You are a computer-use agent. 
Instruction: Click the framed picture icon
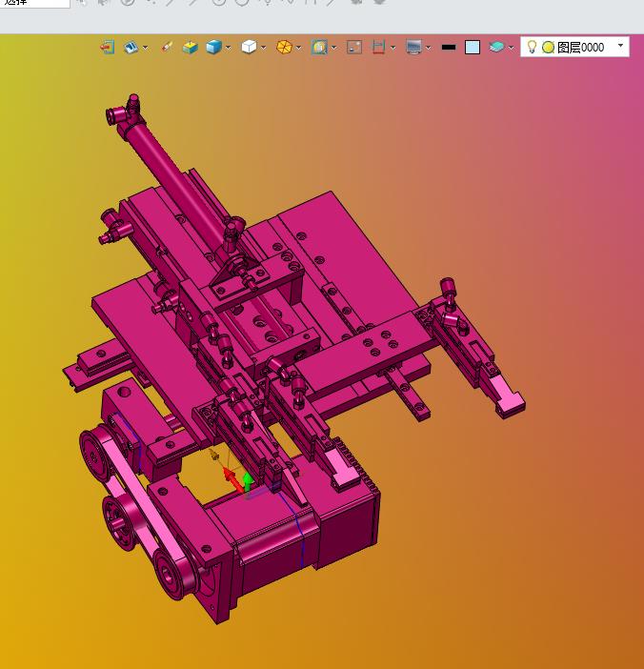pyautogui.click(x=319, y=47)
